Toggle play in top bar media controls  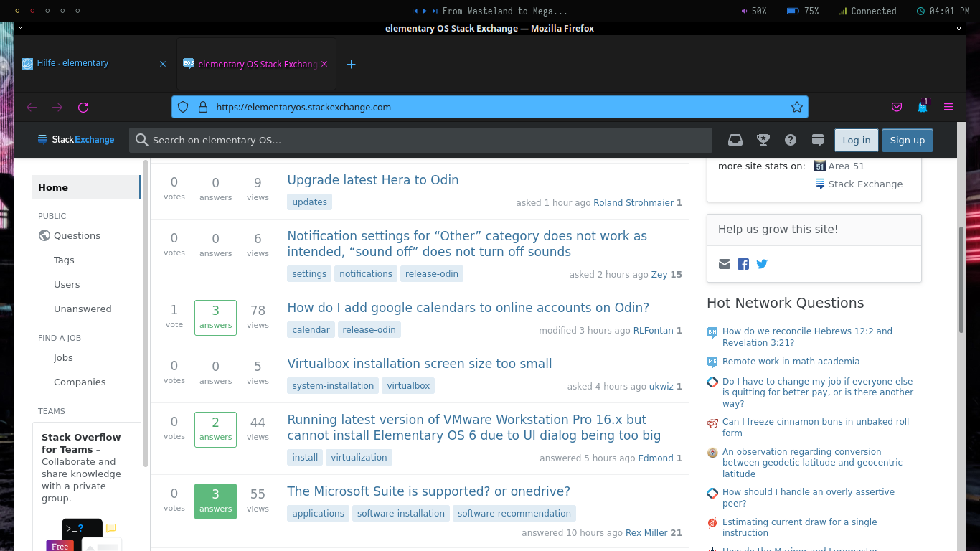[x=425, y=11]
